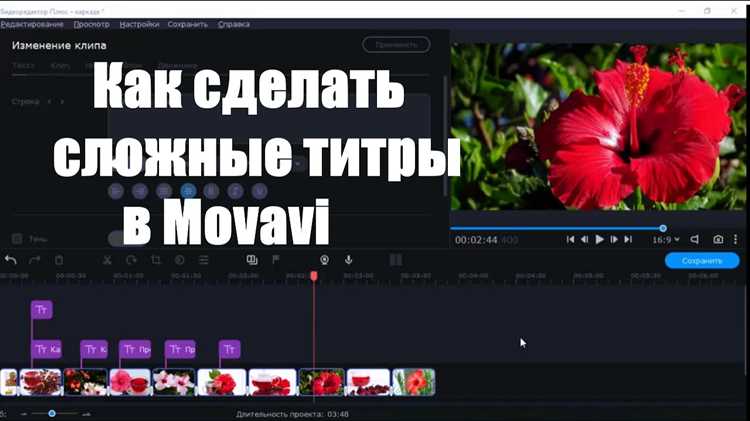Enable the Тень shadow checkbox
The height and width of the screenshot is (421, 750).
[x=17, y=239]
